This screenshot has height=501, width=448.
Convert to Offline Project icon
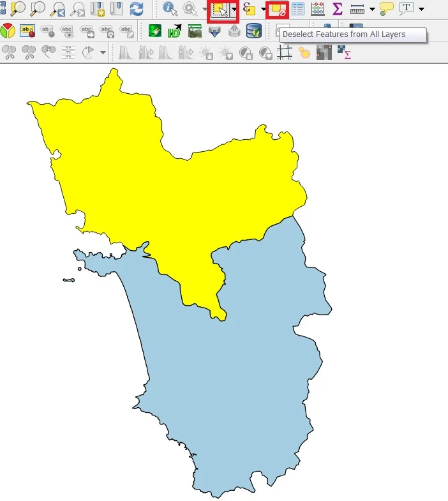(x=214, y=31)
